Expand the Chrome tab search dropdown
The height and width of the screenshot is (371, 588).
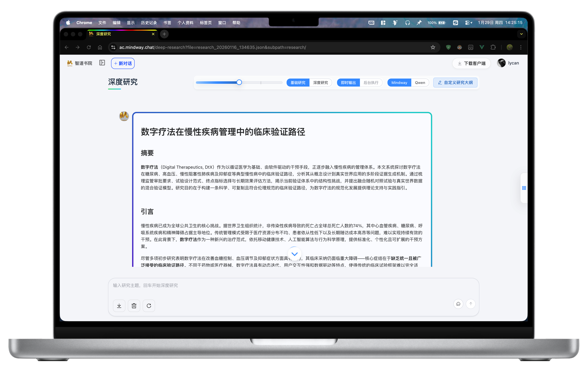point(521,34)
